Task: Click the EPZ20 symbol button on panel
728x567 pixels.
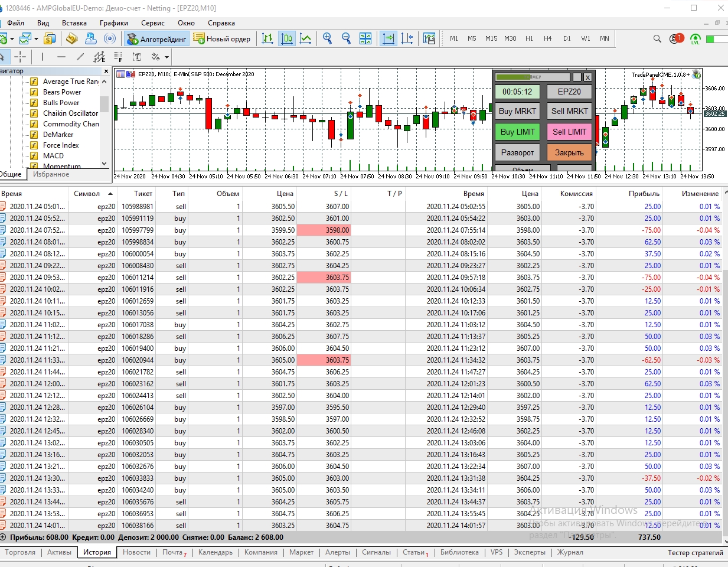Action: pyautogui.click(x=570, y=92)
